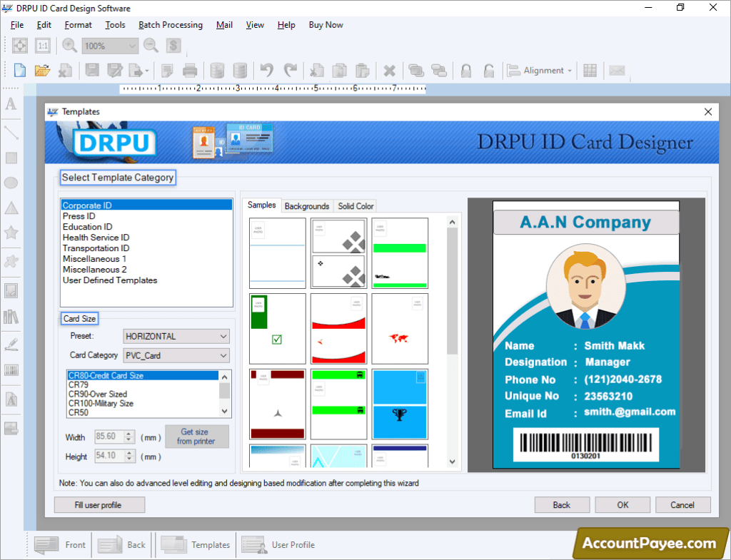Screen dimensions: 731x560
Task: Open the Card Category dropdown
Action: (x=176, y=355)
